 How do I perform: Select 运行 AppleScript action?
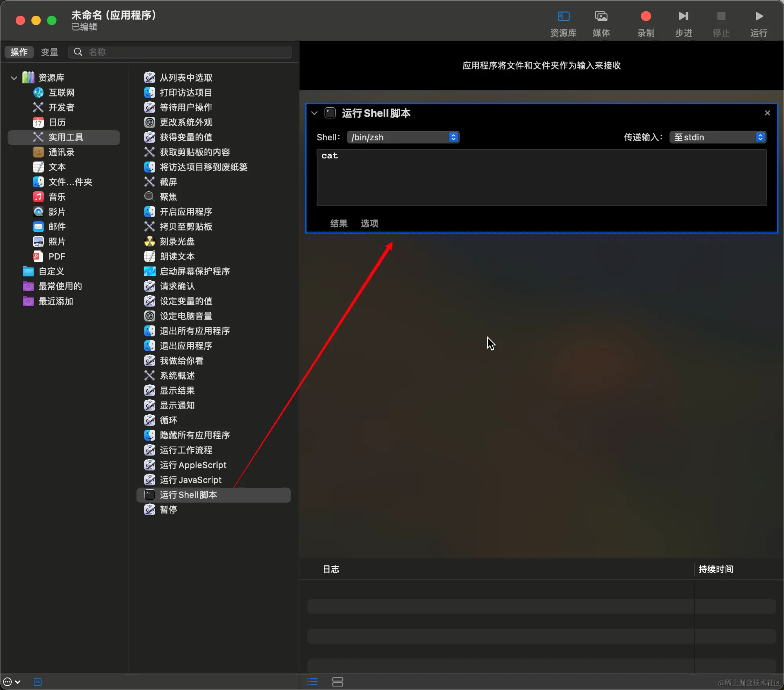coord(192,465)
